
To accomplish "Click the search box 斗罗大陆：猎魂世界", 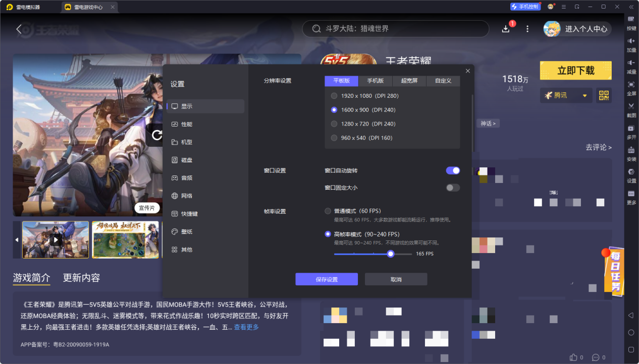I will coord(396,29).
